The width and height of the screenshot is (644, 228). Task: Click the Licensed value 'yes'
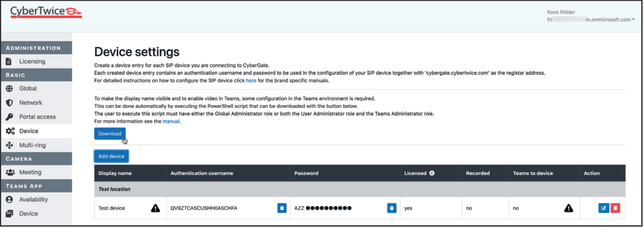[x=409, y=208]
